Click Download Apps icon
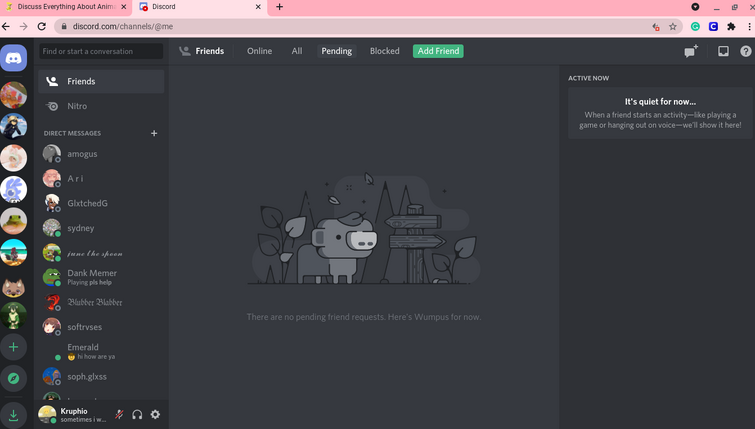The width and height of the screenshot is (755, 429). click(x=13, y=415)
